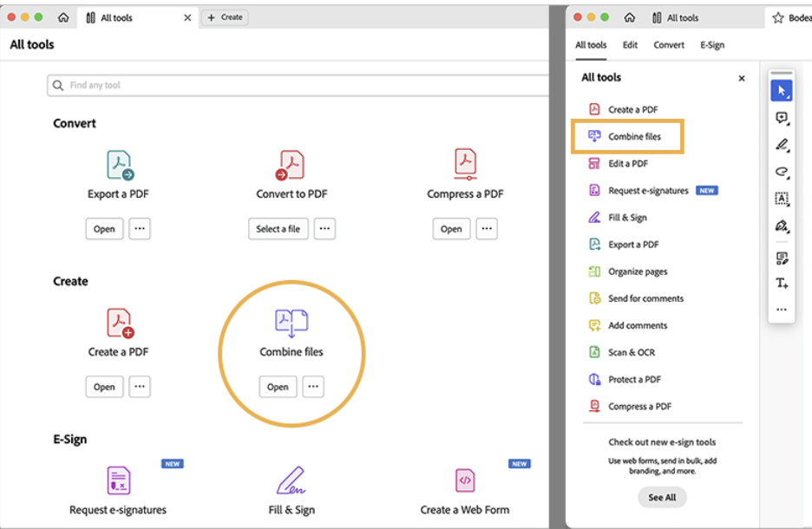Go to Home in the right window
The image size is (812, 529).
click(x=629, y=17)
